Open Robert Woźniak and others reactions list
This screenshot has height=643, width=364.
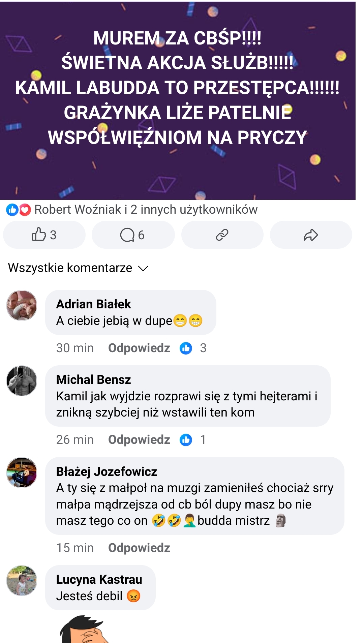pyautogui.click(x=146, y=210)
